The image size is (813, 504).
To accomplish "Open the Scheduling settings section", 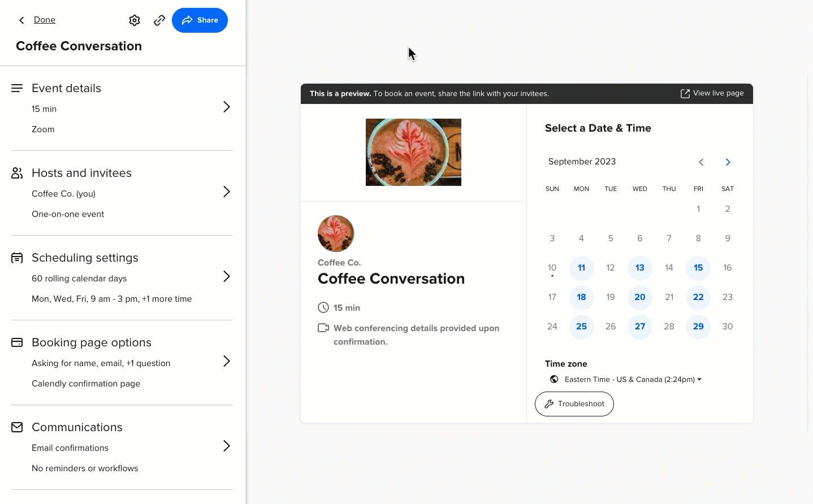I will [x=226, y=276].
